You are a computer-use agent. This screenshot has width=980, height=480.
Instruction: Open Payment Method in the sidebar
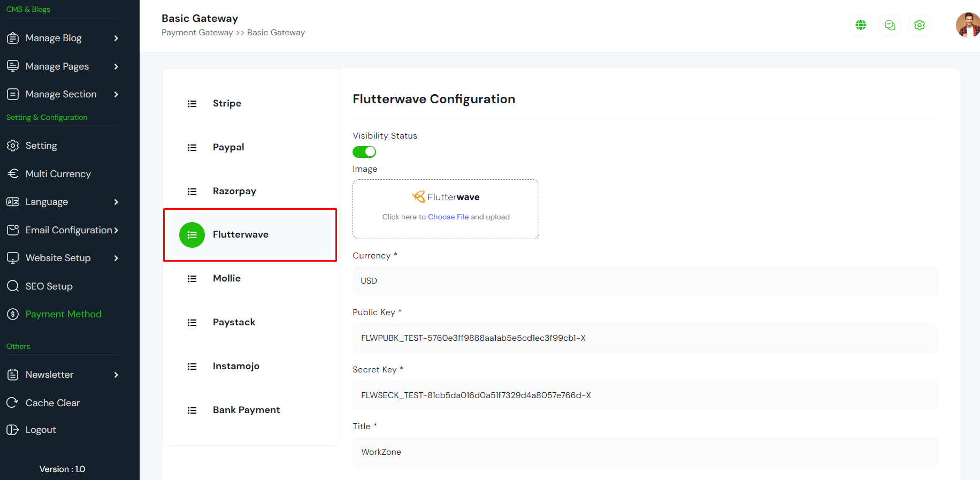coord(63,314)
